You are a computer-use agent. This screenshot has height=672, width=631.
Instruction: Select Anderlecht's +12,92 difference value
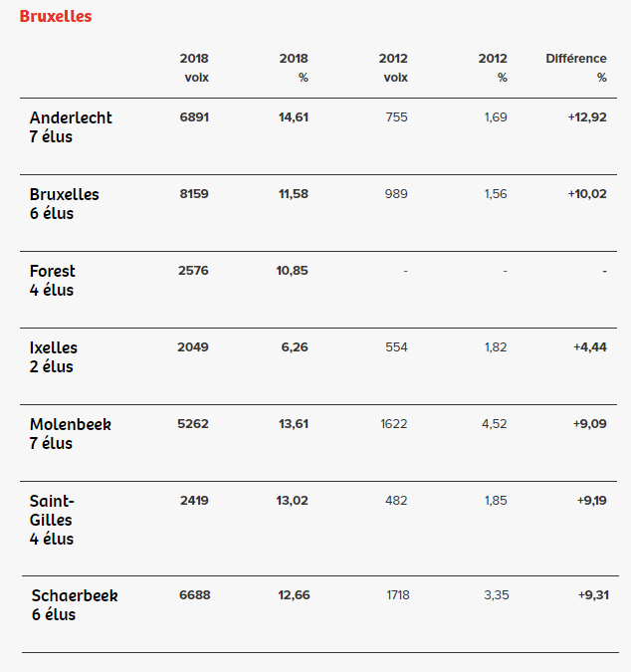click(587, 117)
